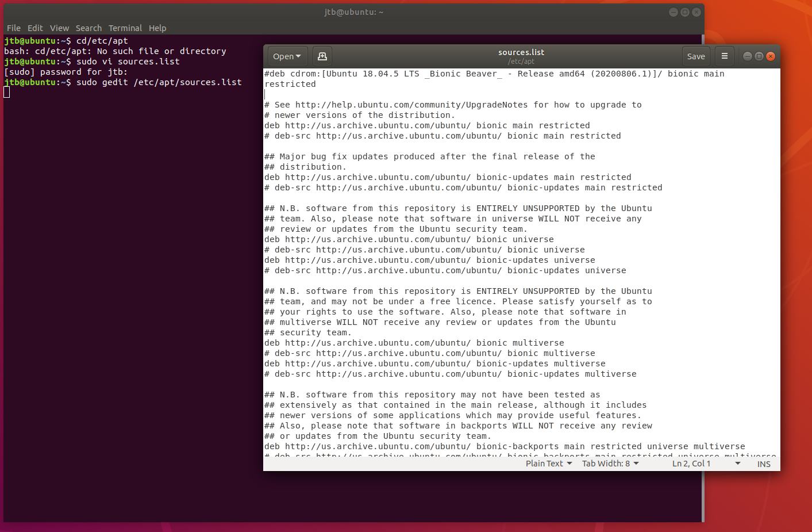Click the sources.list title in gedit
Image resolution: width=812 pixels, height=532 pixels.
pos(521,52)
